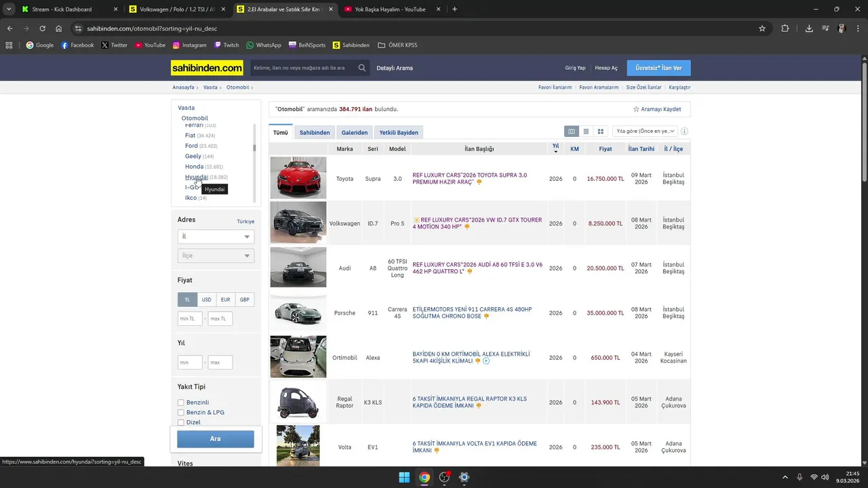This screenshot has height=488, width=868.
Task: Click the max year input field
Action: coord(220,363)
